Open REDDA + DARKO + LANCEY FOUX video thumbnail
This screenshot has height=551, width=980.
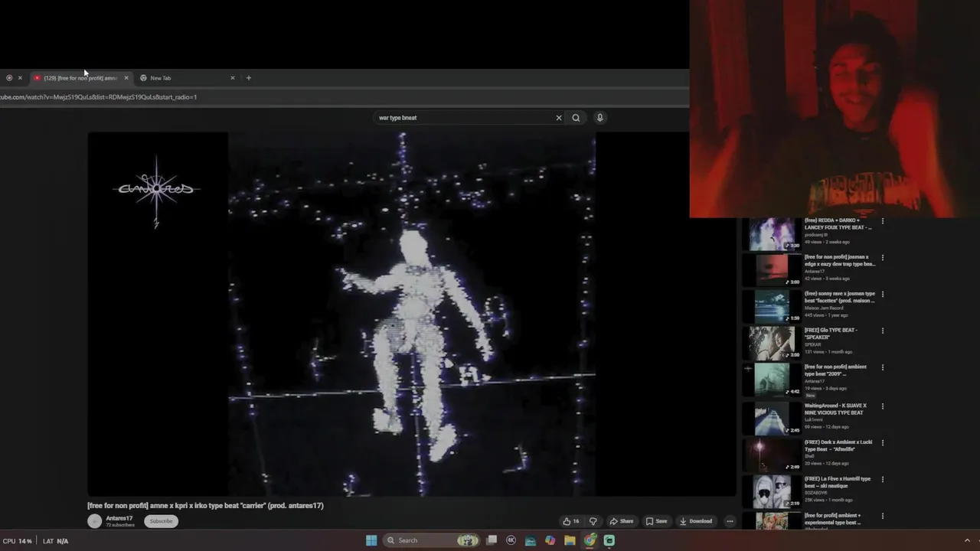coord(772,234)
